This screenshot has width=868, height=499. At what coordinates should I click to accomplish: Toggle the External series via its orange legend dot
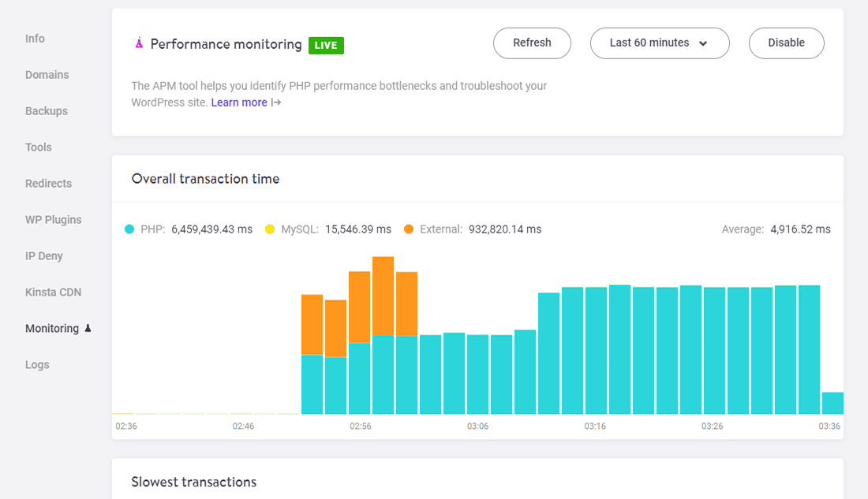click(x=408, y=229)
